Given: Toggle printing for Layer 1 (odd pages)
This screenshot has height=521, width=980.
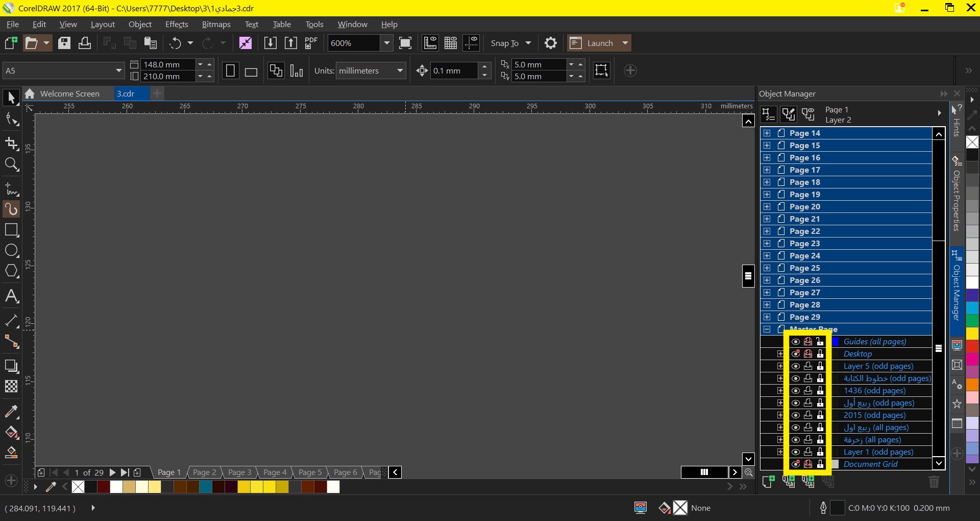Looking at the screenshot, I should (x=808, y=452).
